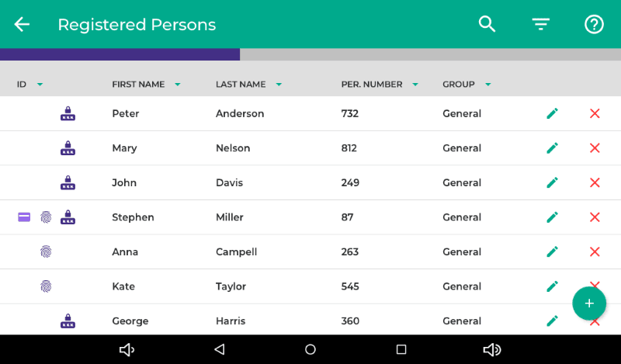
Task: Click Anna Campbell's fingerprint icon
Action: [x=46, y=251]
